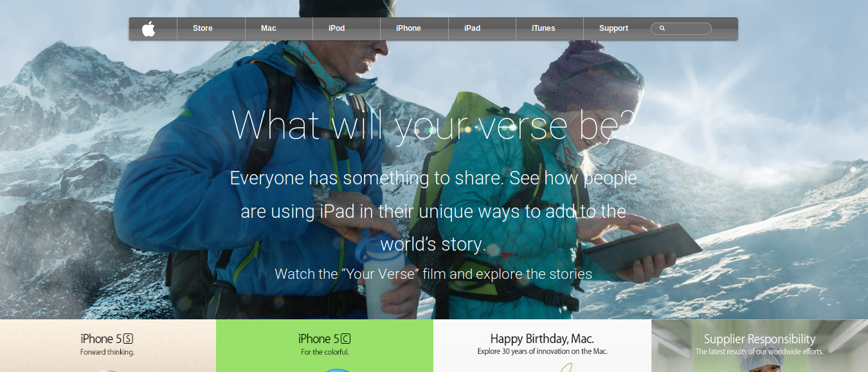Click "Explore 30 years of innovation" text
868x372 pixels.
(x=542, y=351)
